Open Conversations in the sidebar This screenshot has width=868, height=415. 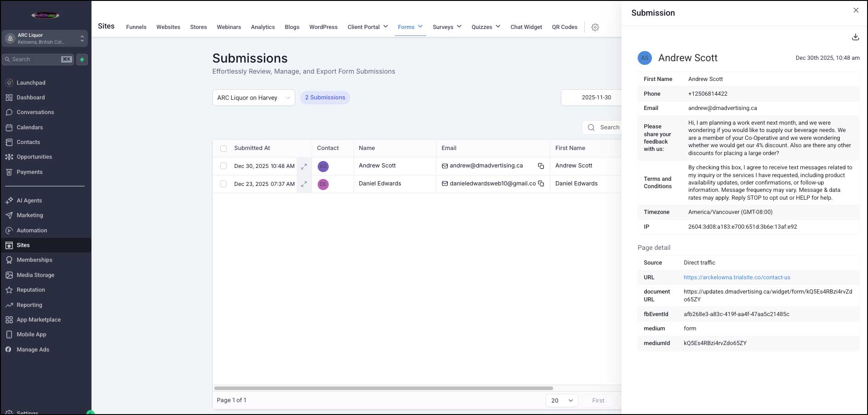tap(35, 112)
